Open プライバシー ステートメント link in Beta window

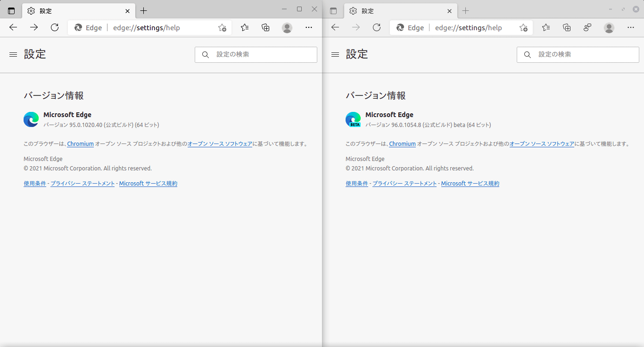(x=405, y=184)
